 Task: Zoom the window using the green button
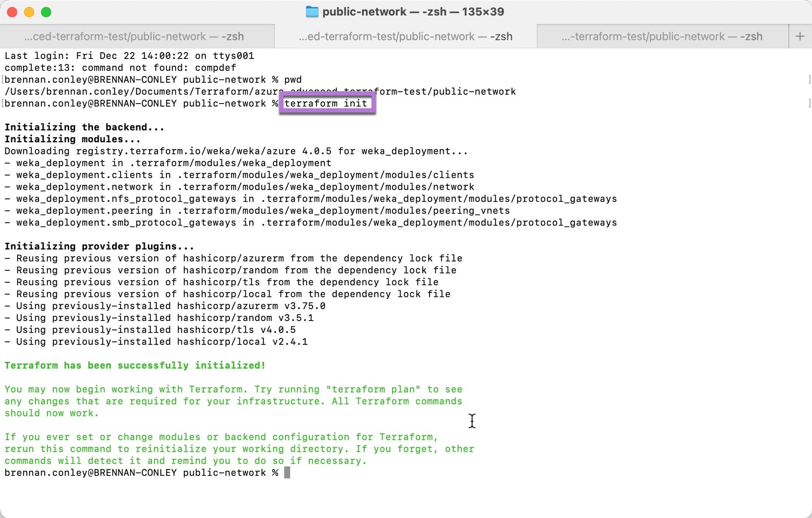pos(46,12)
